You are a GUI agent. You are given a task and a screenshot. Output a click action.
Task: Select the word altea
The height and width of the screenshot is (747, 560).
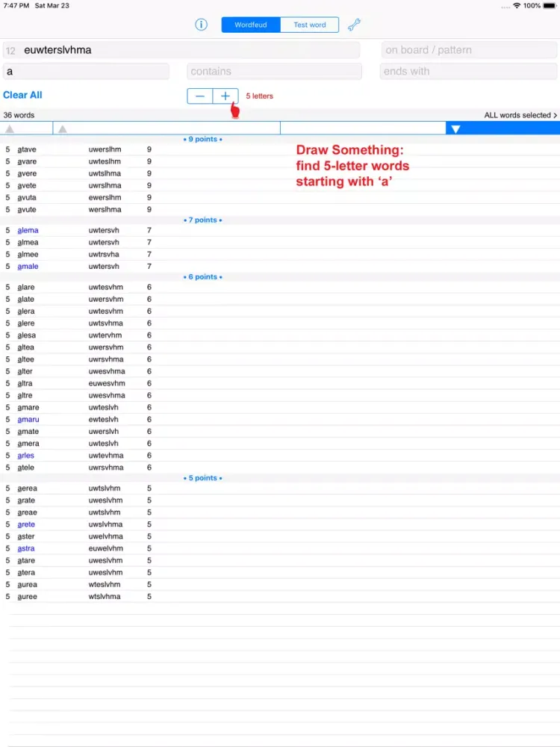pyautogui.click(x=25, y=347)
